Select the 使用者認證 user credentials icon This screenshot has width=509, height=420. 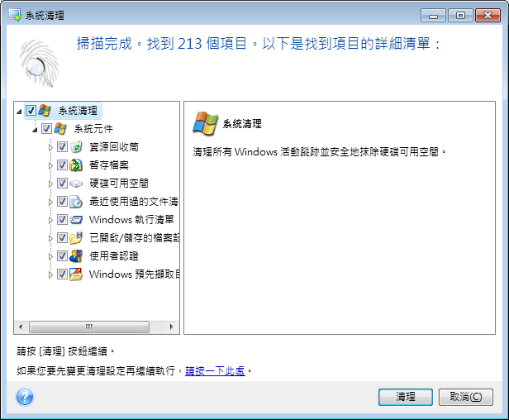click(x=76, y=256)
